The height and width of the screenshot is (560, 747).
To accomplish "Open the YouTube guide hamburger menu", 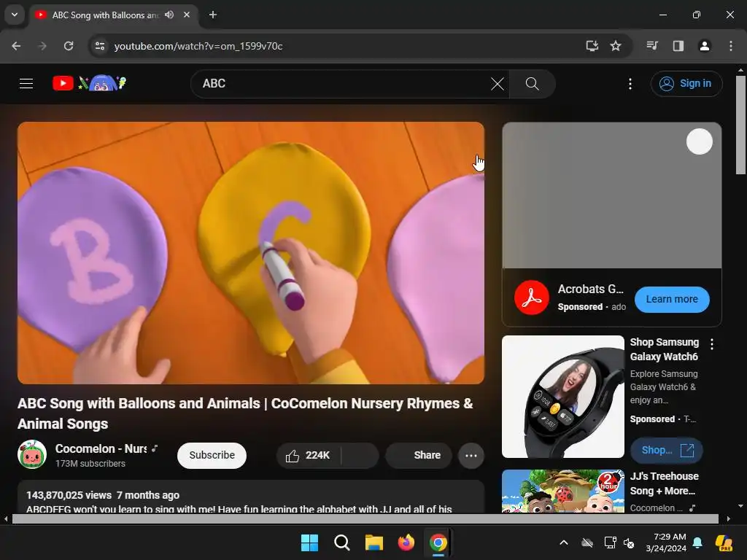I will [x=26, y=84].
